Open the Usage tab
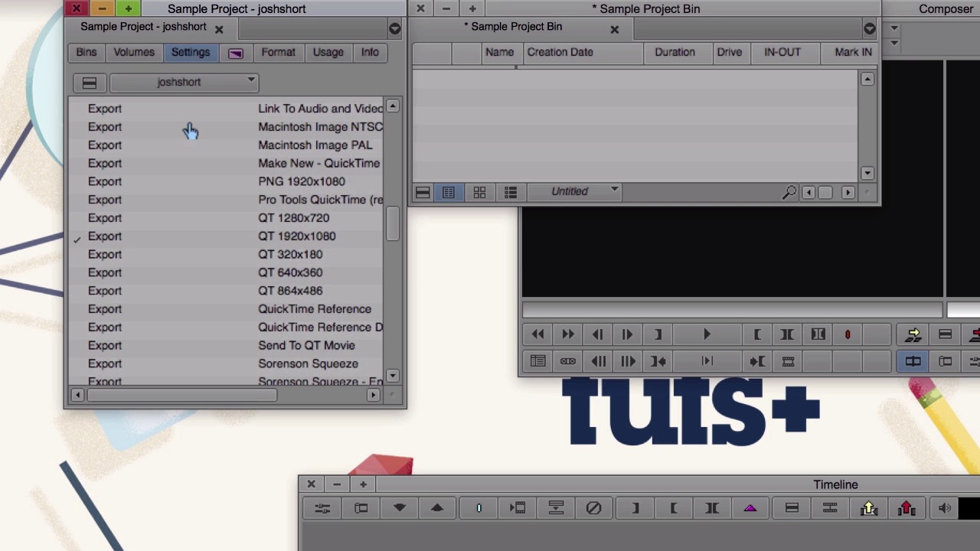Image resolution: width=980 pixels, height=551 pixels. click(x=328, y=52)
